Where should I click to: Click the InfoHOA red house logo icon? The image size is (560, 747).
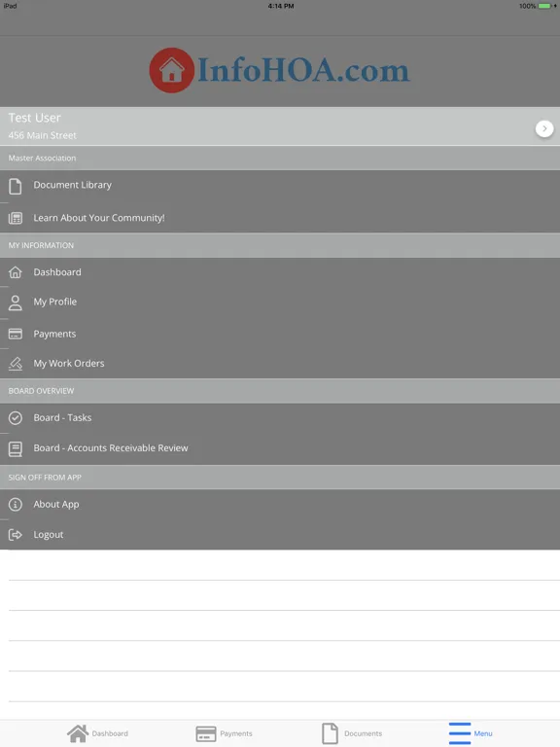pos(171,70)
